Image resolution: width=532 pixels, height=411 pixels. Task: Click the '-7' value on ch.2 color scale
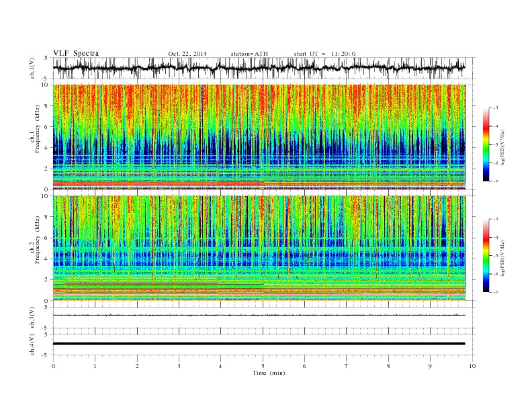pyautogui.click(x=494, y=292)
